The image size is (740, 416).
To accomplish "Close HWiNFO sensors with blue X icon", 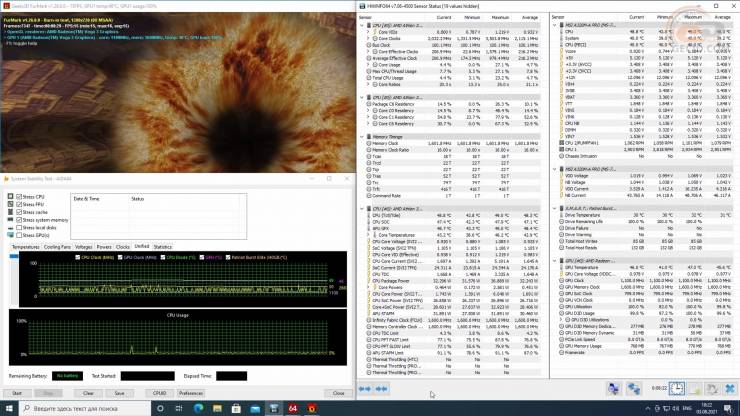I will point(730,389).
